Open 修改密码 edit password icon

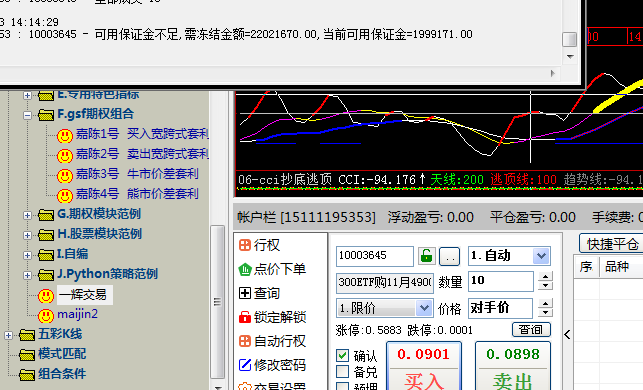pyautogui.click(x=245, y=365)
